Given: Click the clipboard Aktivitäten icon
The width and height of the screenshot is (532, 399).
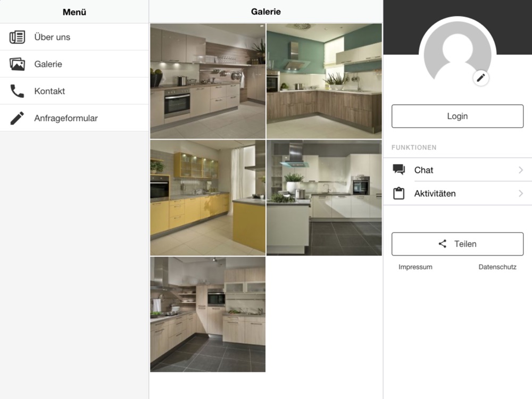Looking at the screenshot, I should click(398, 194).
